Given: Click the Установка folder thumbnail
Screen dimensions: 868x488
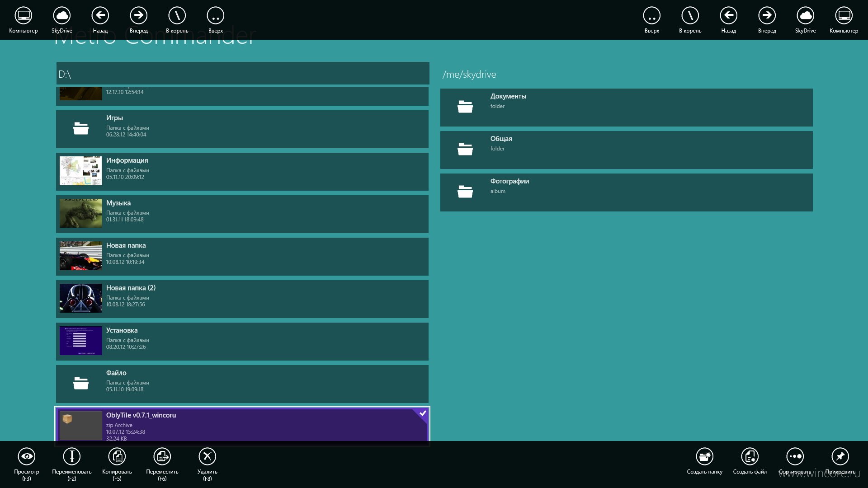Looking at the screenshot, I should pyautogui.click(x=81, y=341).
